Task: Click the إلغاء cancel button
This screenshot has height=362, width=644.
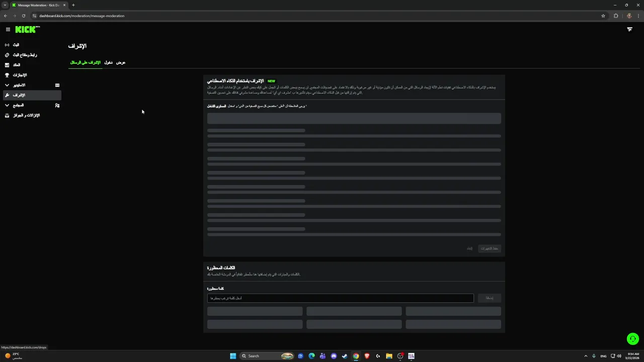Action: pos(469,248)
